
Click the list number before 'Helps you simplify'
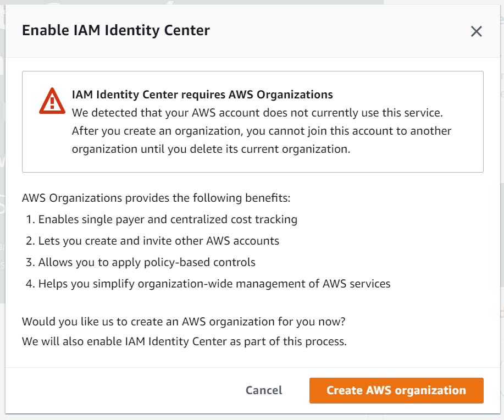tap(30, 284)
